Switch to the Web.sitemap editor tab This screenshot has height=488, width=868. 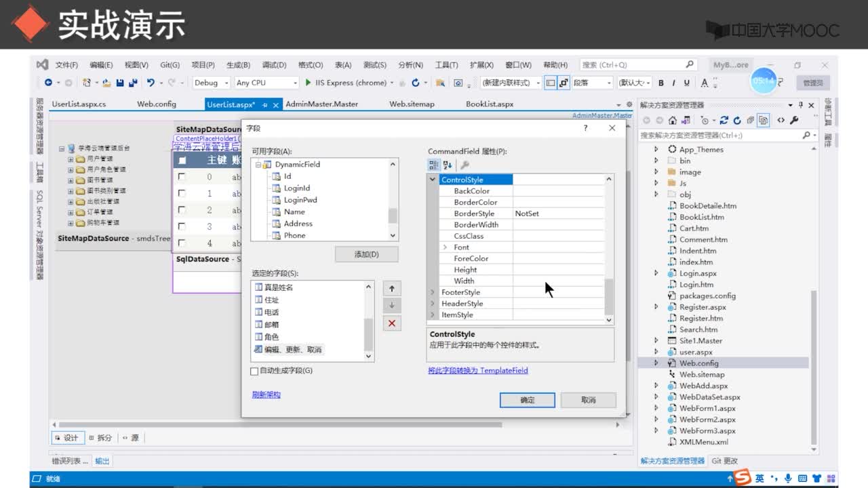click(x=412, y=104)
